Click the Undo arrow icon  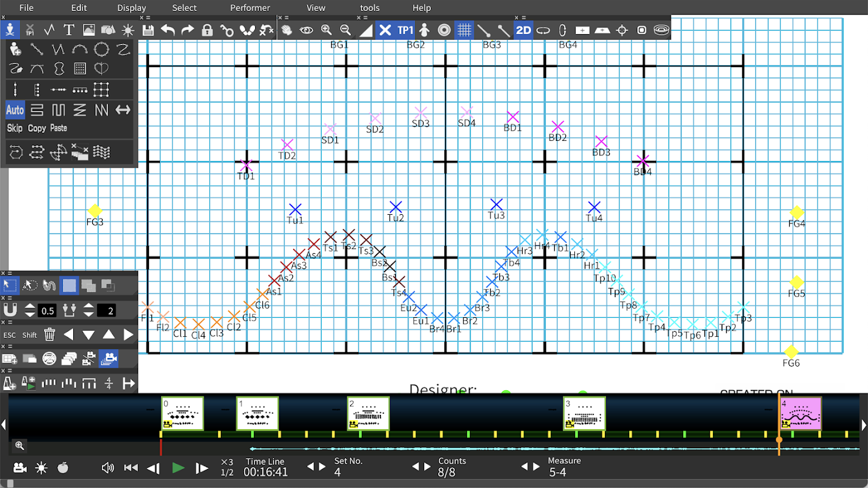point(167,30)
